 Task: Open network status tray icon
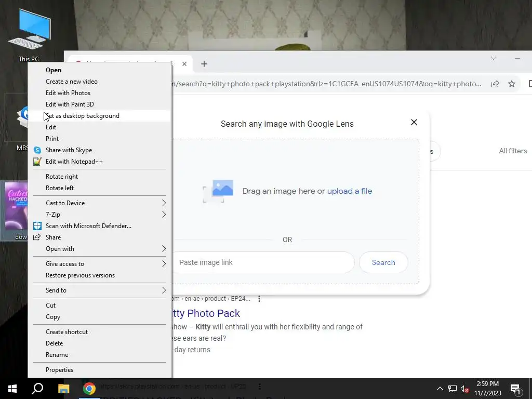point(453,389)
